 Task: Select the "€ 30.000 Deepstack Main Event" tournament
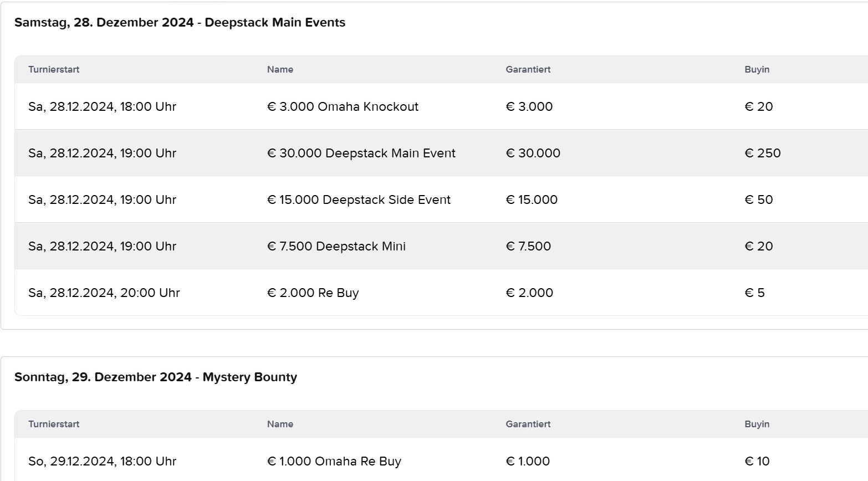[361, 153]
